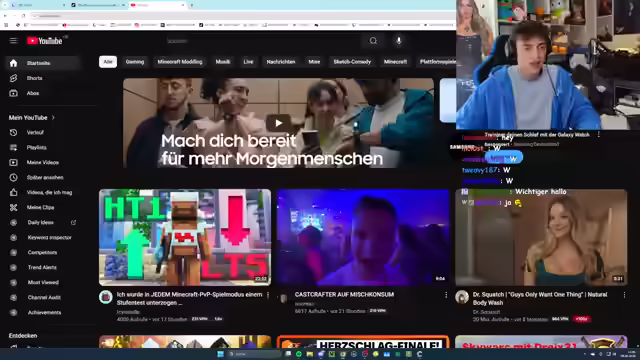Open the Dr. Squatch video thumbnail
The image size is (640, 360).
coord(541,237)
